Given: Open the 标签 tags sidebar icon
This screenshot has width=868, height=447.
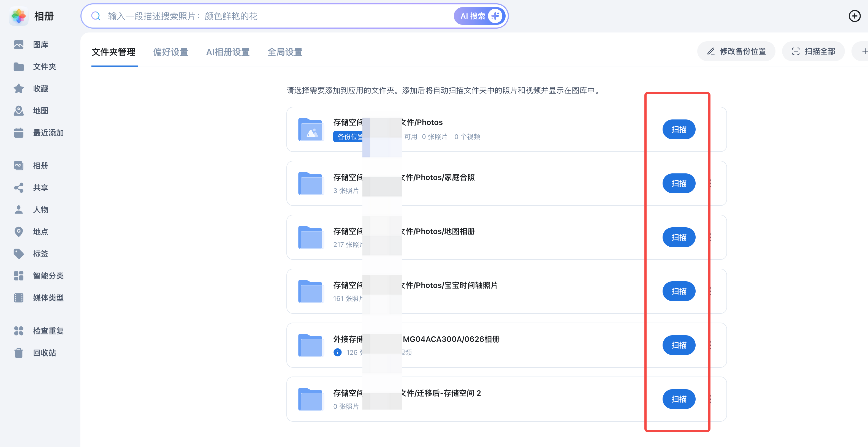Looking at the screenshot, I should tap(19, 254).
